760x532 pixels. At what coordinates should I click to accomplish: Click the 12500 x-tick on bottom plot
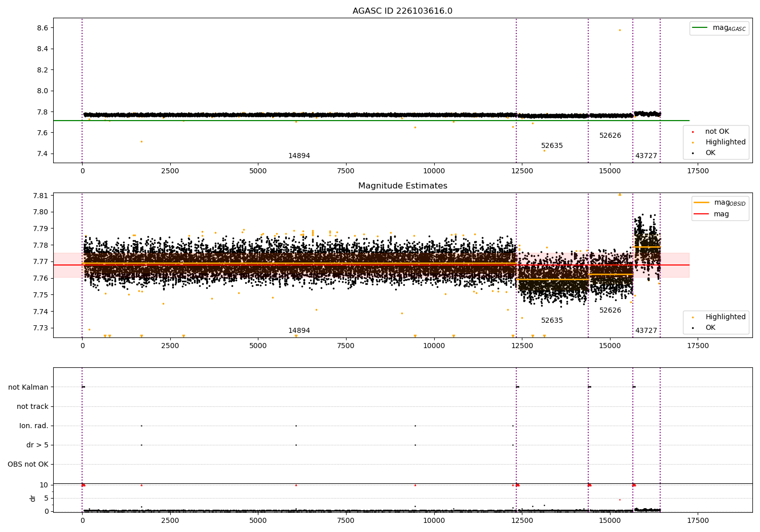click(522, 521)
